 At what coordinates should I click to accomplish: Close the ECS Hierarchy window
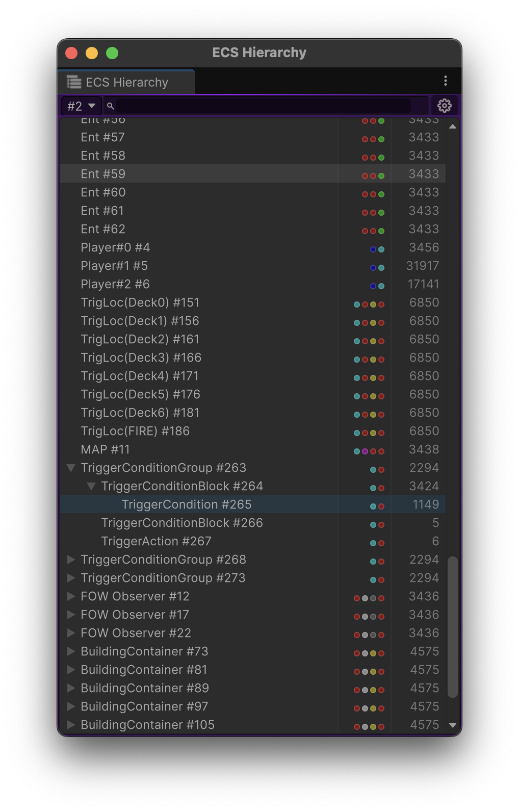click(x=71, y=53)
